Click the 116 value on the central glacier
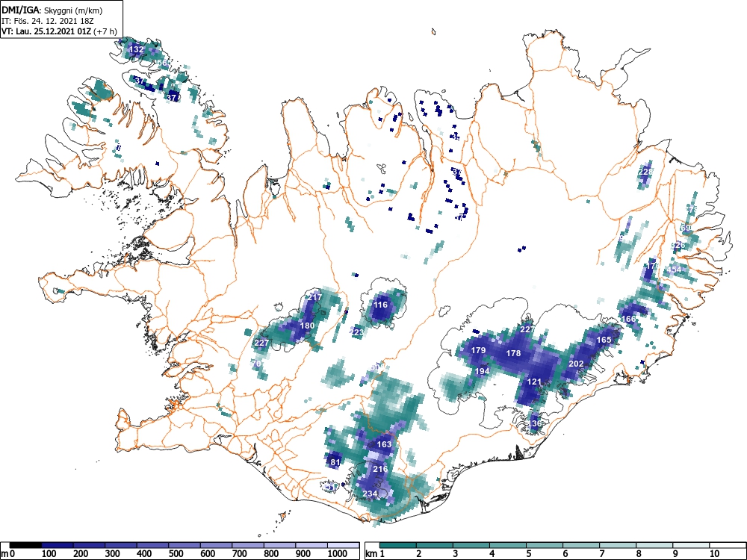747x560 pixels. (380, 305)
